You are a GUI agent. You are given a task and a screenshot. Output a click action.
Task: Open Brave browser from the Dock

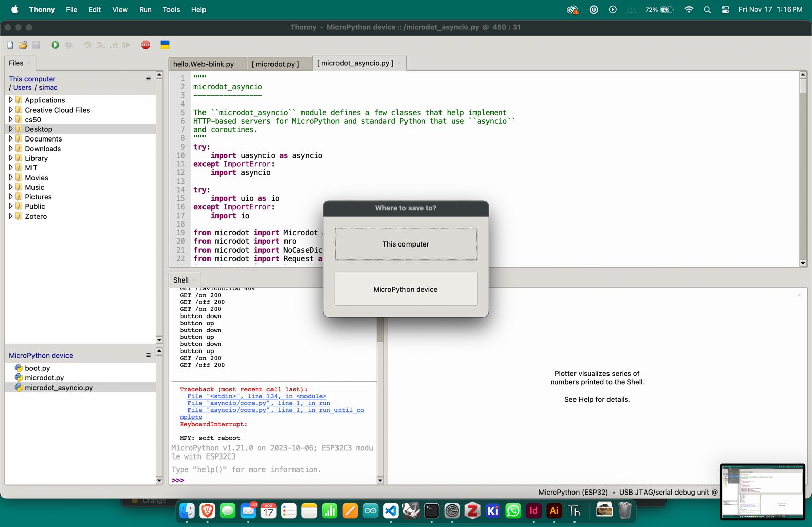pos(207,511)
